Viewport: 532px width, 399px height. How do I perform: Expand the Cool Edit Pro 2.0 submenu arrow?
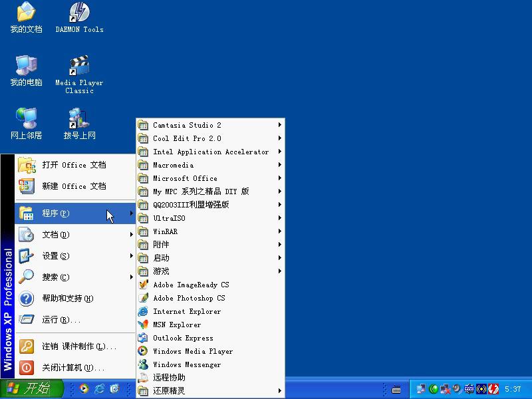279,138
